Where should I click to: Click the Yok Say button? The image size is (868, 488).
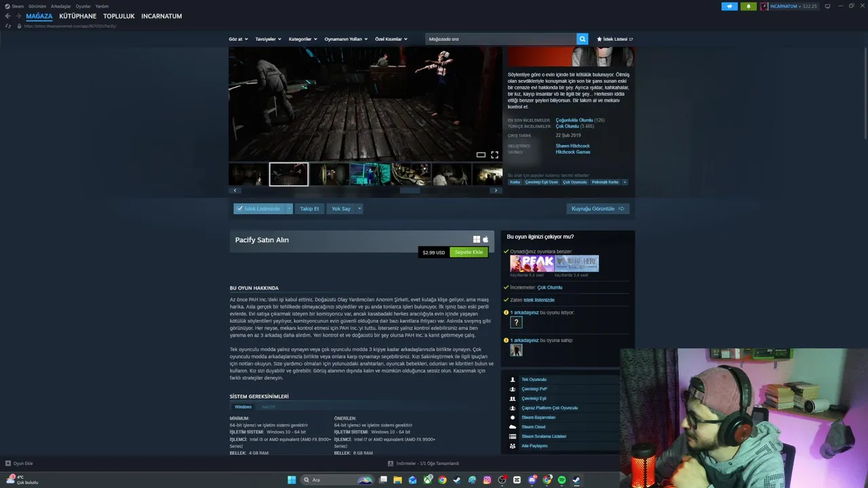click(341, 209)
